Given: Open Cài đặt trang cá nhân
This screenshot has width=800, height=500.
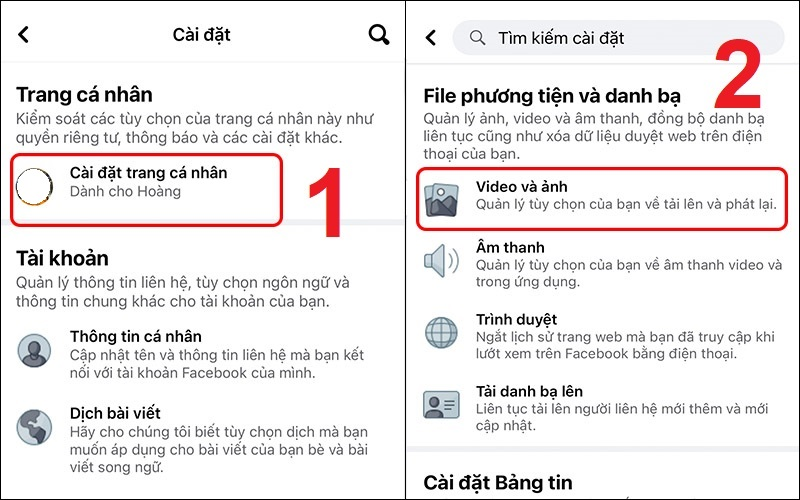Looking at the screenshot, I should click(146, 190).
